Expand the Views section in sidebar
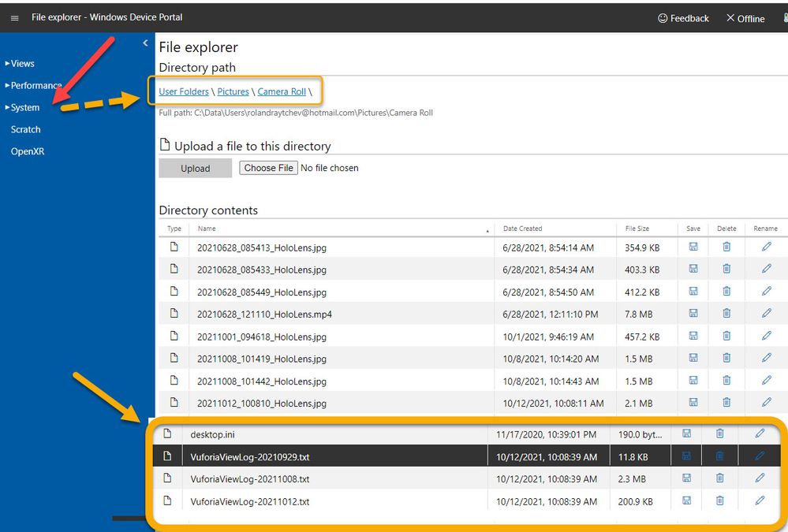Screen dimensions: 788x532 (x=22, y=64)
